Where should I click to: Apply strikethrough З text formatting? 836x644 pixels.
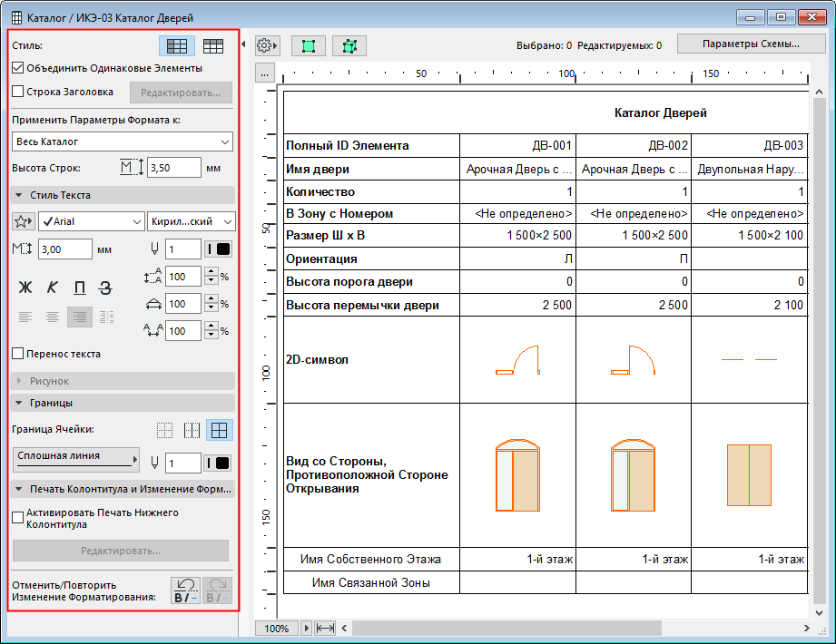[105, 288]
